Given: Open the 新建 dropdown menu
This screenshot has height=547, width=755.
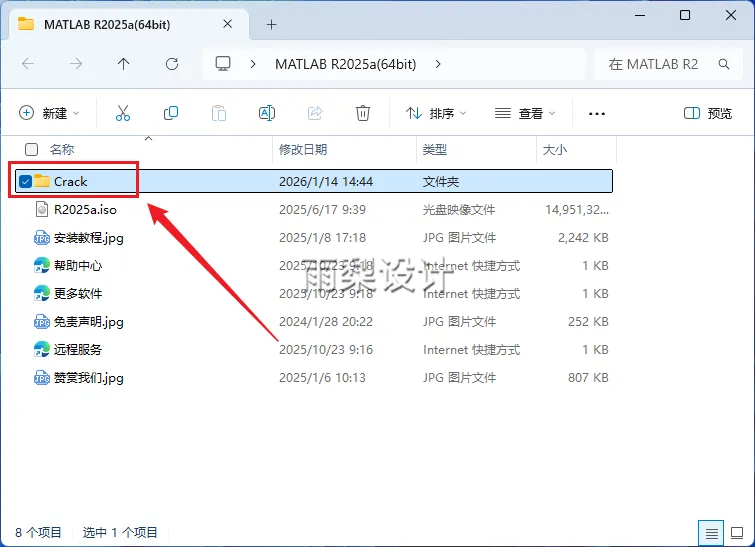Looking at the screenshot, I should 49,114.
